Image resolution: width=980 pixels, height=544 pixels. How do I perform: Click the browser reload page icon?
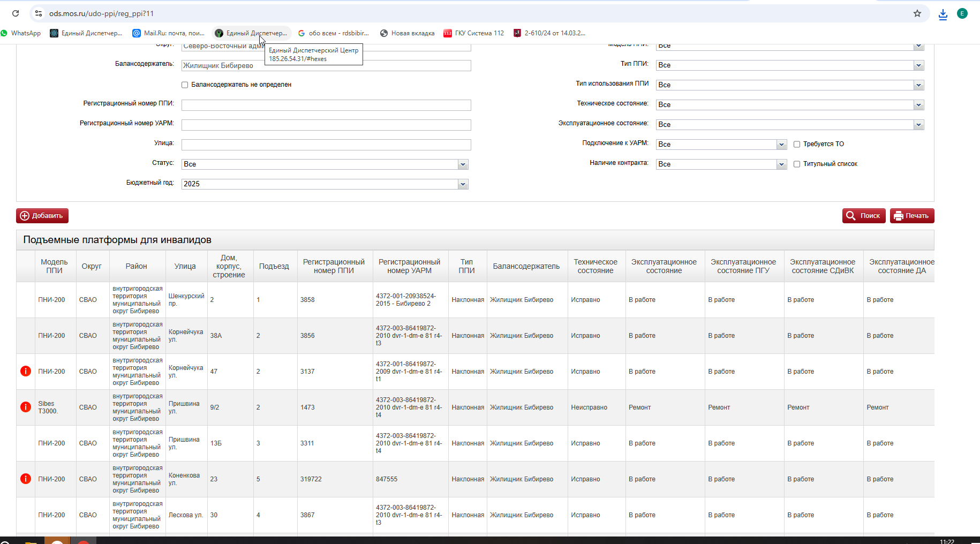(x=16, y=13)
